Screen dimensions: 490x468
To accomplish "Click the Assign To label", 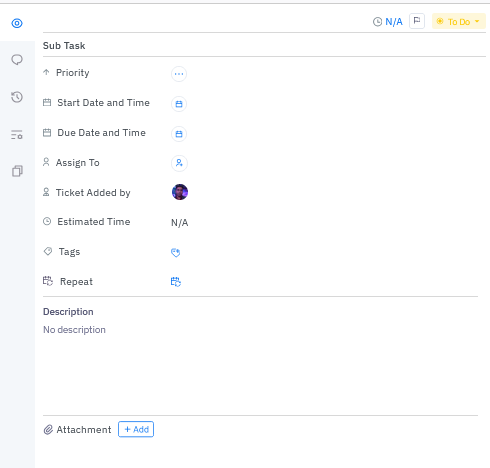I will (x=78, y=163).
